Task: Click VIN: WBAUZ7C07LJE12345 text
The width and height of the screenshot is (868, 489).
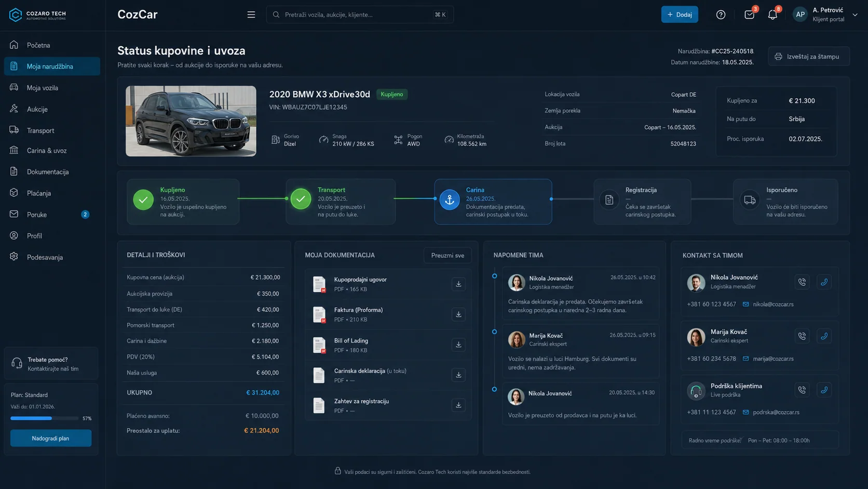Action: pyautogui.click(x=308, y=107)
